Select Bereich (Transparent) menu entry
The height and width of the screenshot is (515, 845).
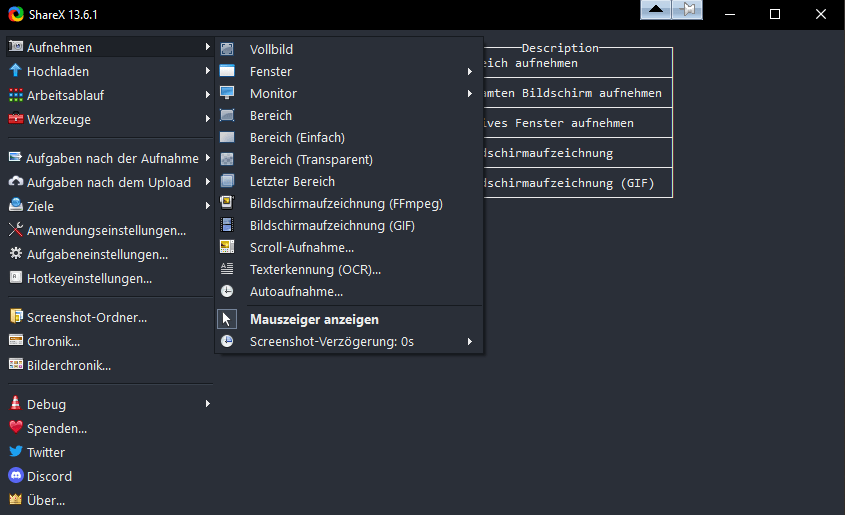(x=311, y=160)
